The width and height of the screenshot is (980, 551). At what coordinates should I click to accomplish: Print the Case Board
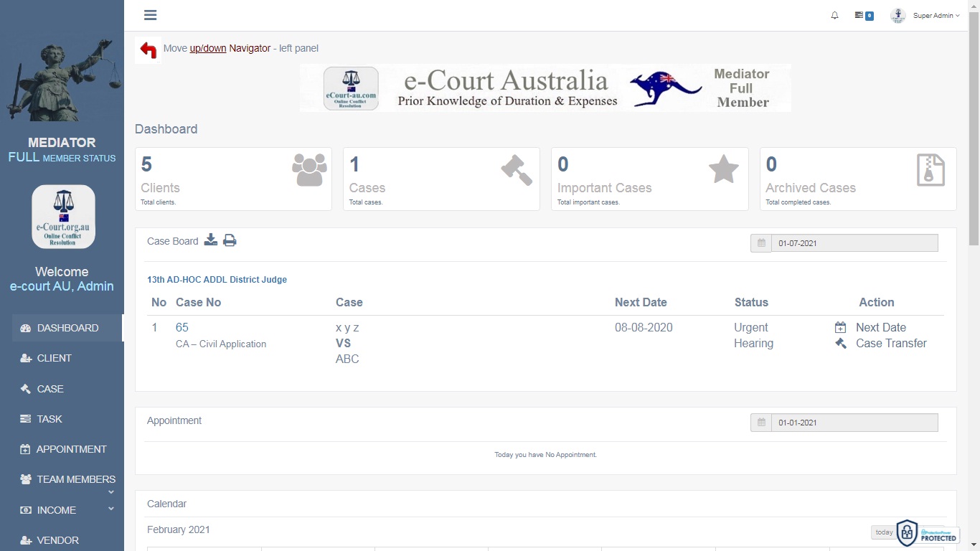coord(230,240)
